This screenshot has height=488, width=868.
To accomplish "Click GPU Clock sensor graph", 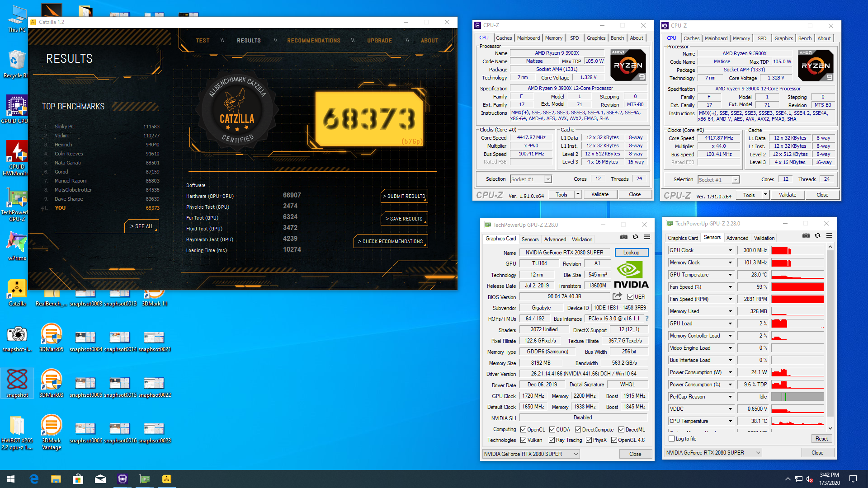I will tap(797, 250).
